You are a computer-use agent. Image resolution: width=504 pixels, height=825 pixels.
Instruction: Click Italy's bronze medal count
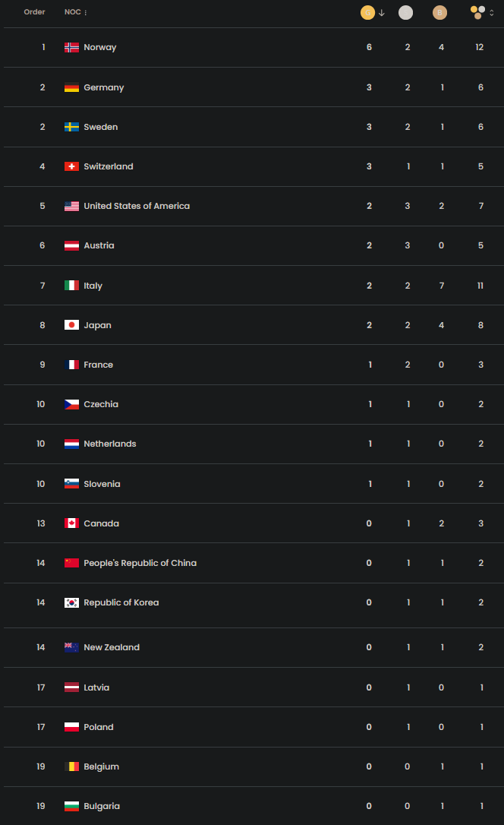[x=441, y=286]
